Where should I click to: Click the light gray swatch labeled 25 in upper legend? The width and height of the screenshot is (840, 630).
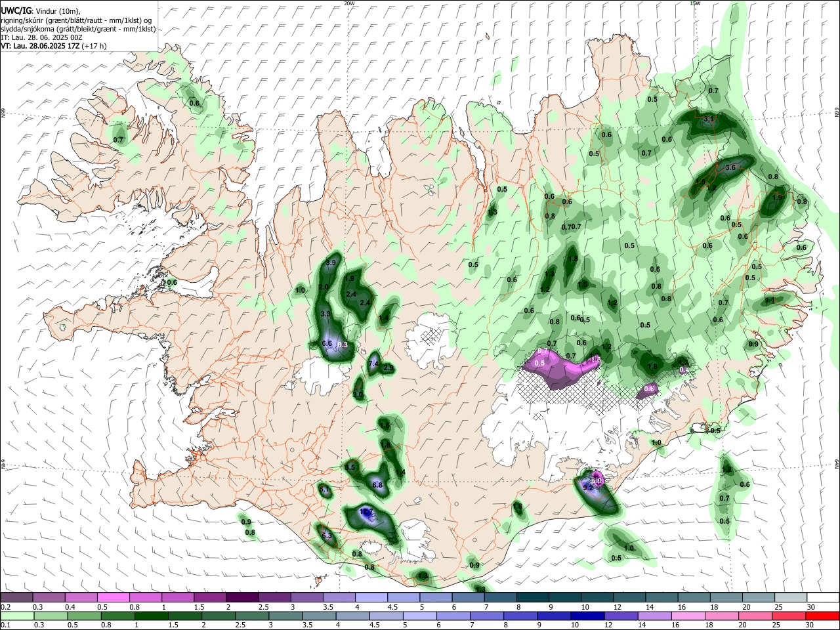791,597
